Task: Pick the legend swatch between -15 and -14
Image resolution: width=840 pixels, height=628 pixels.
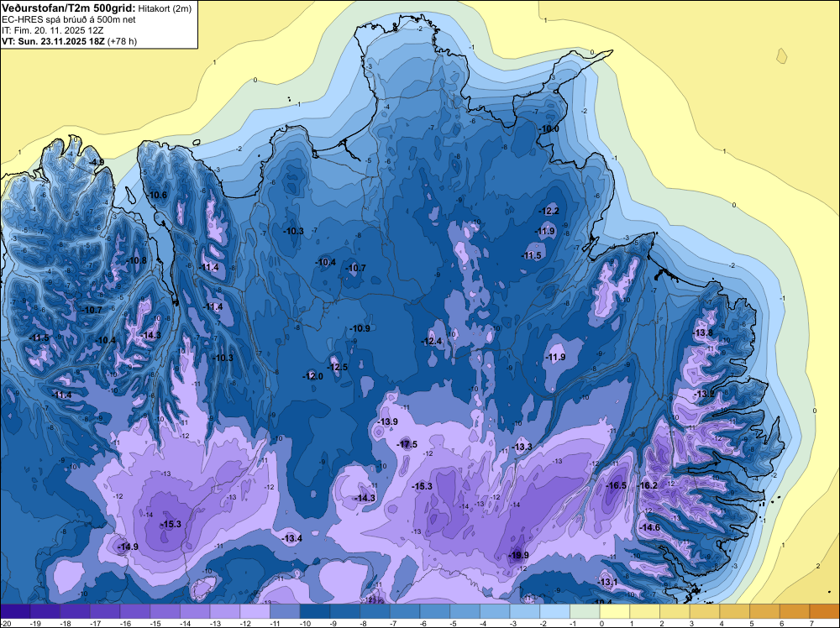Action: pyautogui.click(x=165, y=611)
